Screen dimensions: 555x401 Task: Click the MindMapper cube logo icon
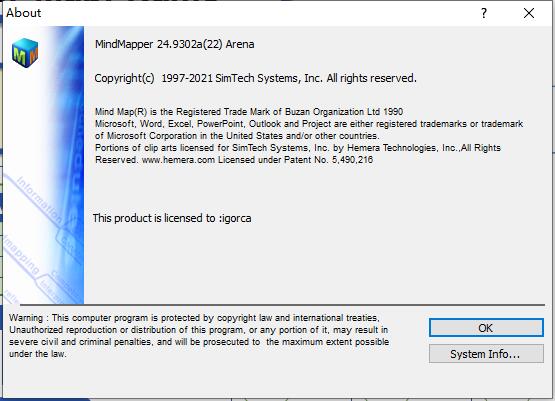(25, 52)
